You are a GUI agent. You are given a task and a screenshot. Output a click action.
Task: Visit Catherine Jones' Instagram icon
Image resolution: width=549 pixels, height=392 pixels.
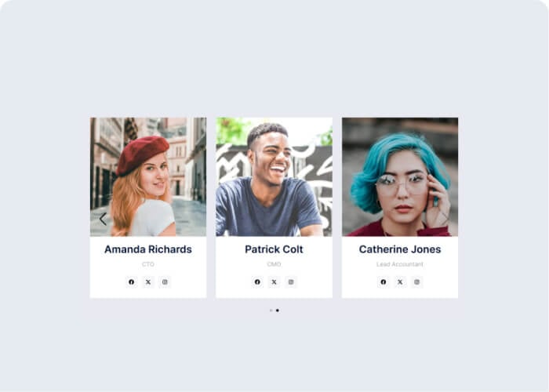(x=416, y=281)
